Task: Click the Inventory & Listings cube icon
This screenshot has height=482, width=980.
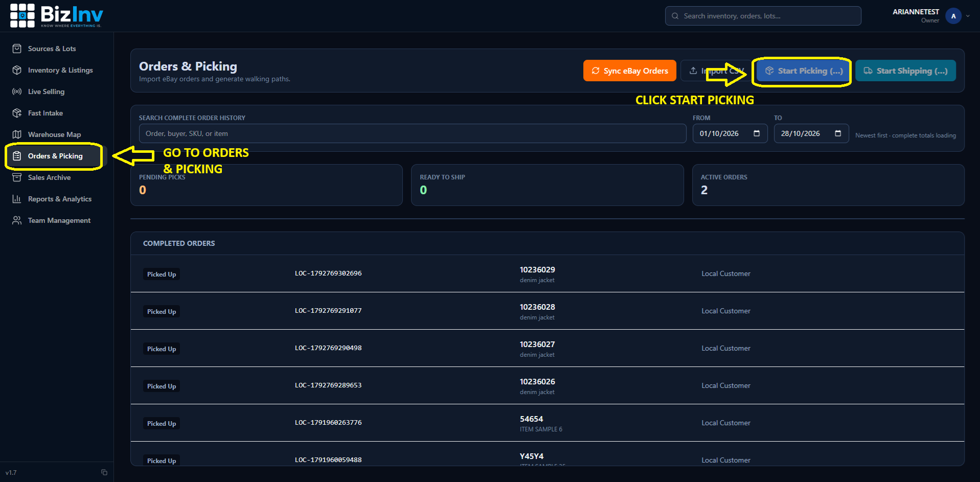Action: (17, 70)
